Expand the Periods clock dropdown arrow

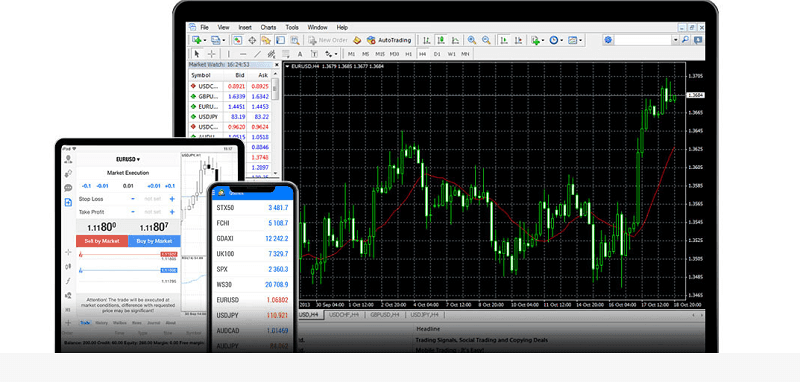pyautogui.click(x=562, y=40)
